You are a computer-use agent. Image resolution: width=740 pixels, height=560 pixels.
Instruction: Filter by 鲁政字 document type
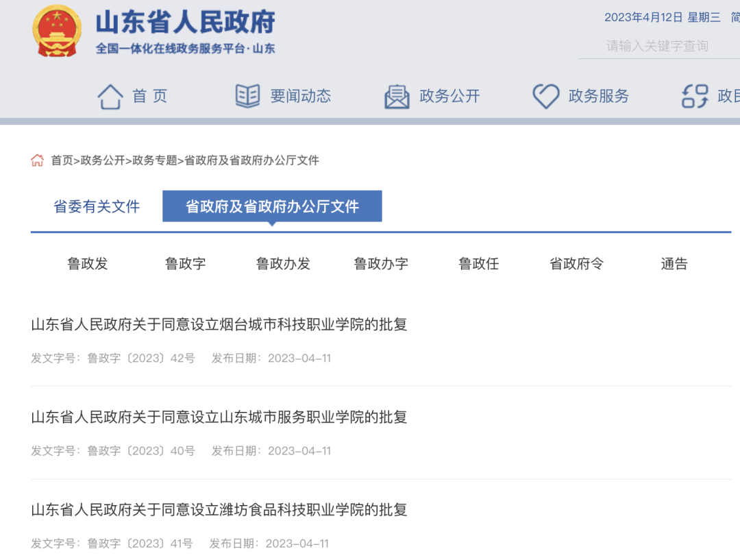click(x=185, y=264)
